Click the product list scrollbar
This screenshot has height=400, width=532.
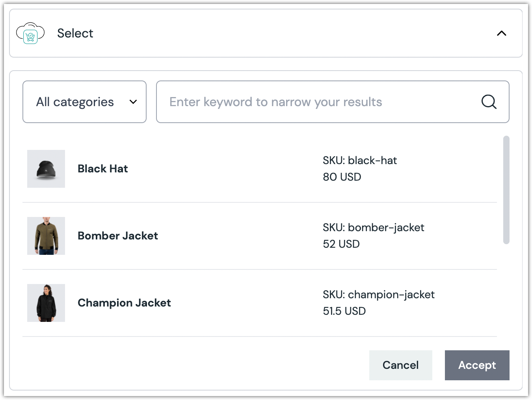click(x=506, y=190)
